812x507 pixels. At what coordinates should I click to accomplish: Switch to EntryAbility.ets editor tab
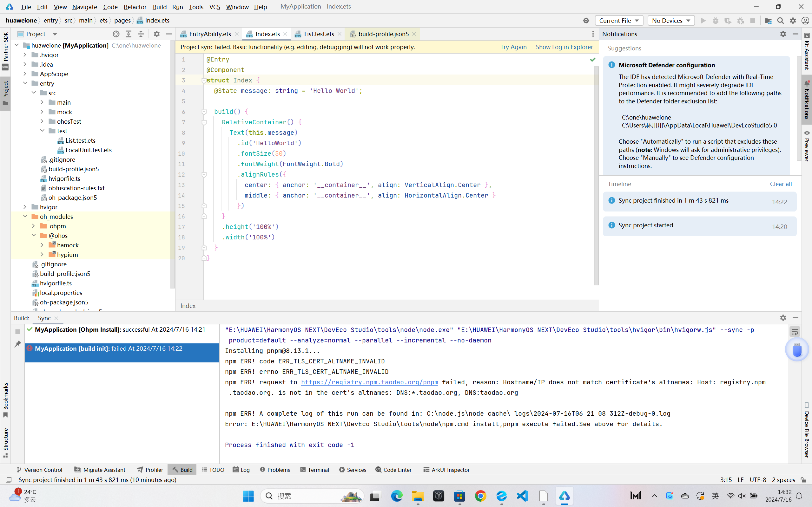pyautogui.click(x=209, y=34)
